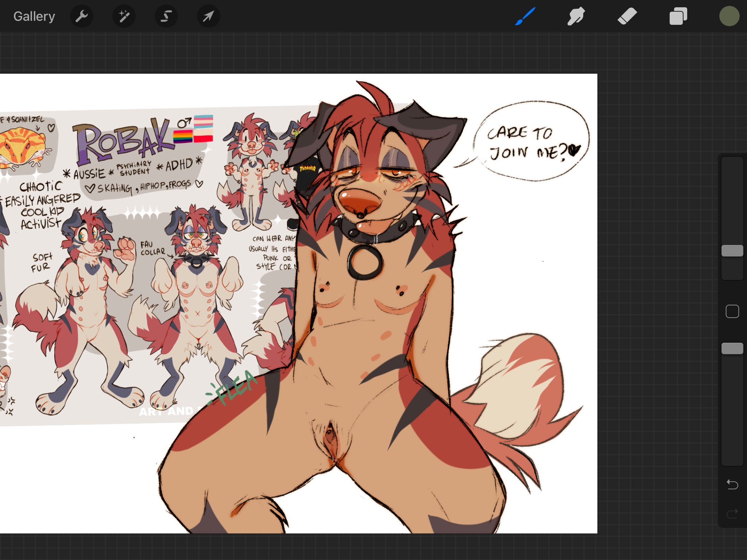The width and height of the screenshot is (747, 560).
Task: Activate the Transform arrow tool
Action: click(x=208, y=16)
